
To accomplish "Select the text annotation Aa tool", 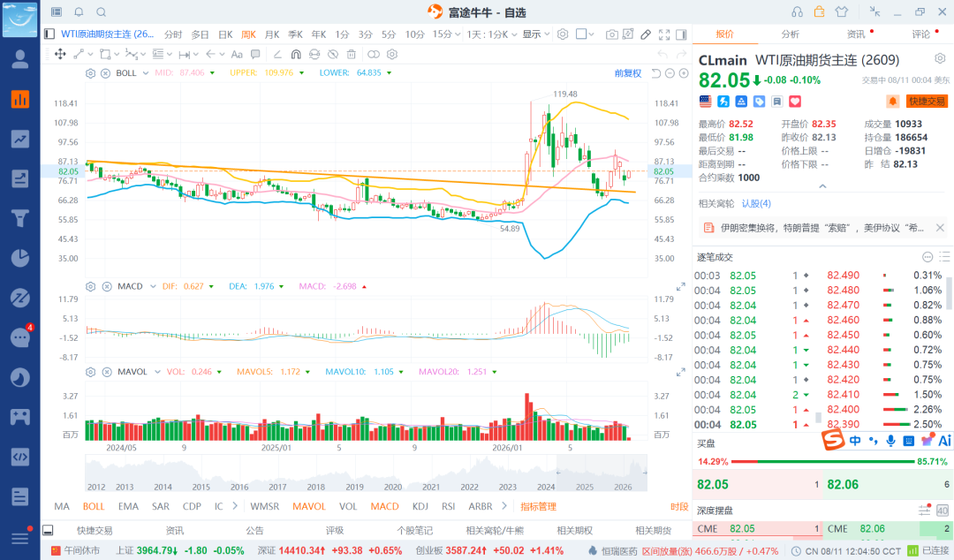I will (x=237, y=54).
